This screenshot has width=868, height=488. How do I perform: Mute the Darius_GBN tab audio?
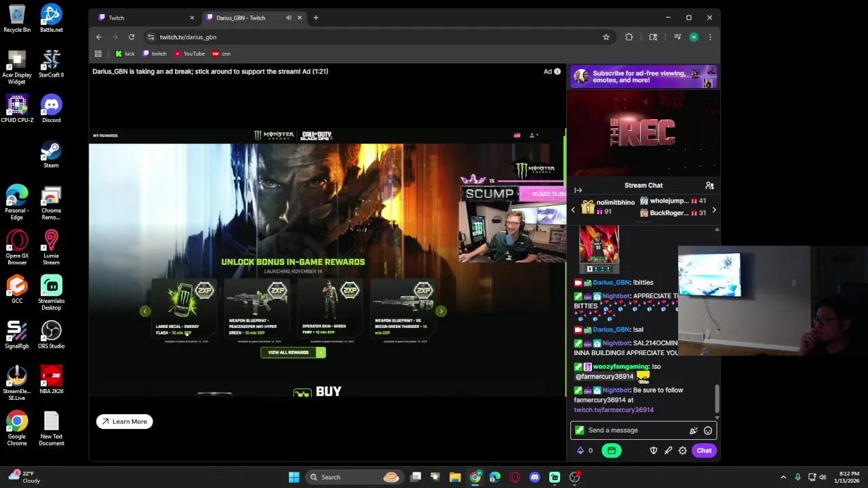(289, 18)
